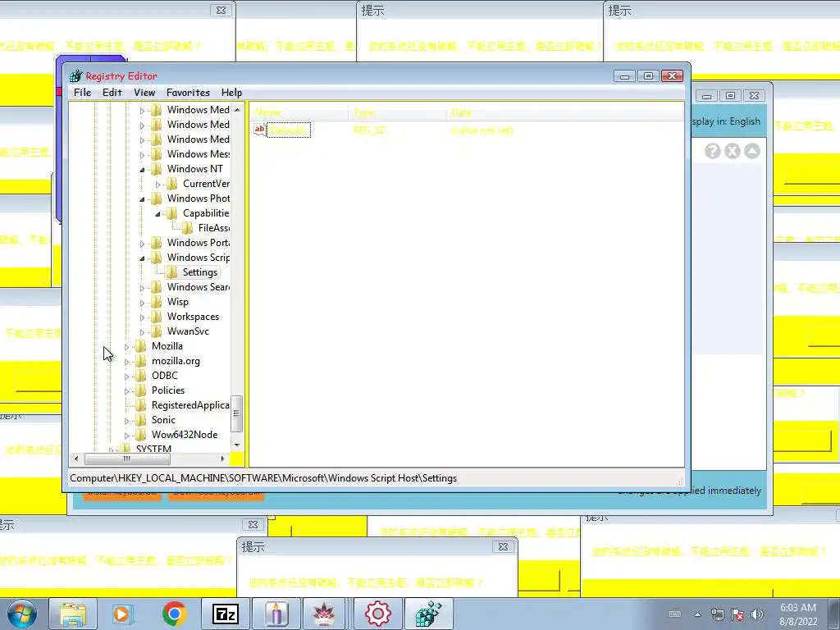Open Windows Explorer from the taskbar
This screenshot has width=840, height=630.
[73, 614]
